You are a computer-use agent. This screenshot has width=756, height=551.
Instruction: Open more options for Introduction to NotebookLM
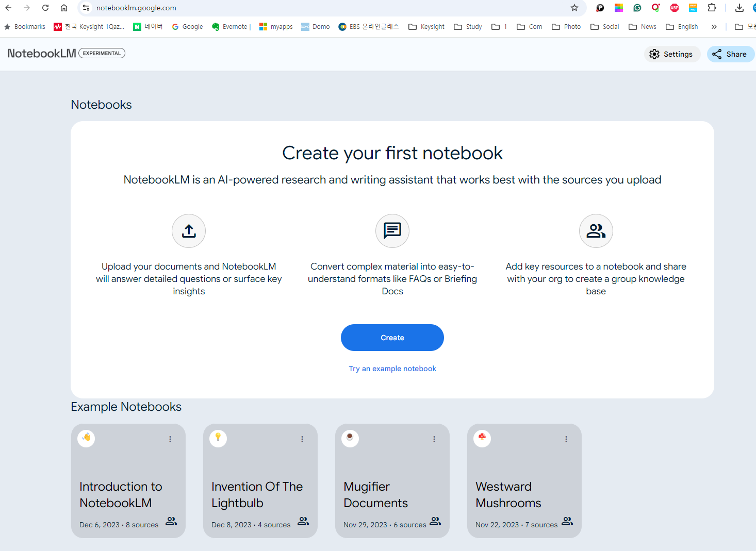click(x=170, y=439)
